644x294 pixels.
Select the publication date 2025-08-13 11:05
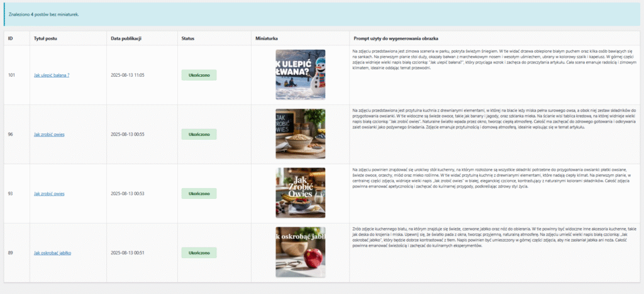[127, 75]
